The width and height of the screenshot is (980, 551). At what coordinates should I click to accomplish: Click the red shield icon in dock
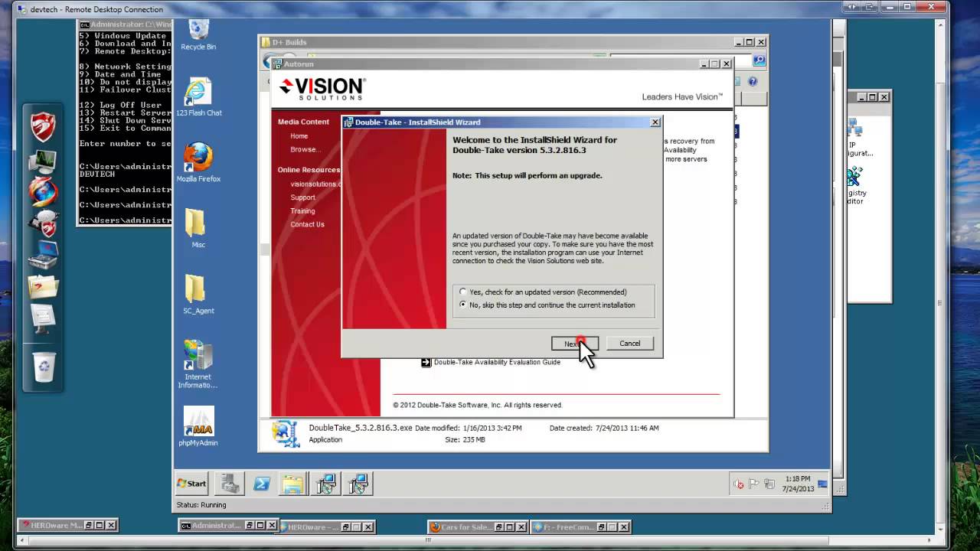pos(43,127)
